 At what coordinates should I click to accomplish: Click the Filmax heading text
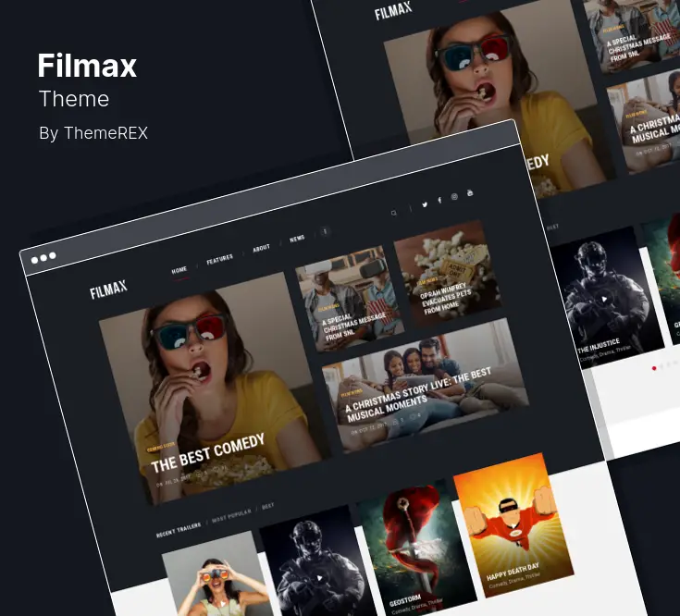tap(87, 66)
